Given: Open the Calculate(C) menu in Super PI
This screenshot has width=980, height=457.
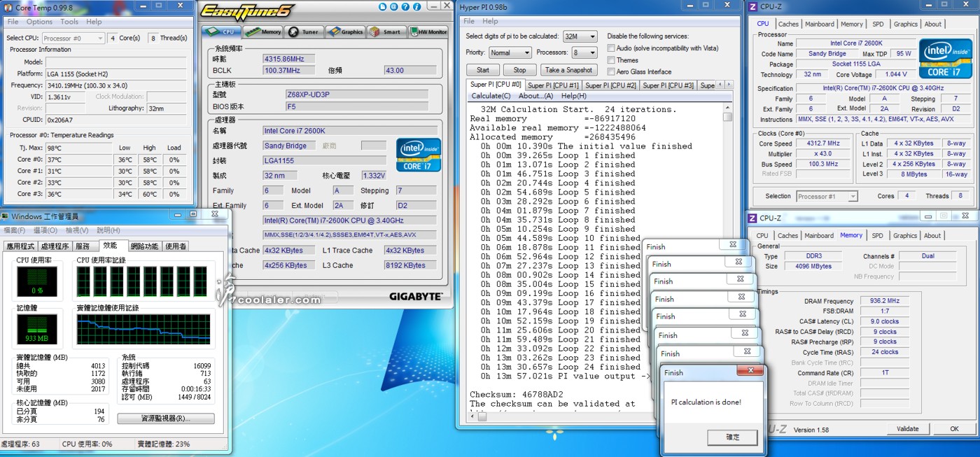Looking at the screenshot, I should point(491,96).
